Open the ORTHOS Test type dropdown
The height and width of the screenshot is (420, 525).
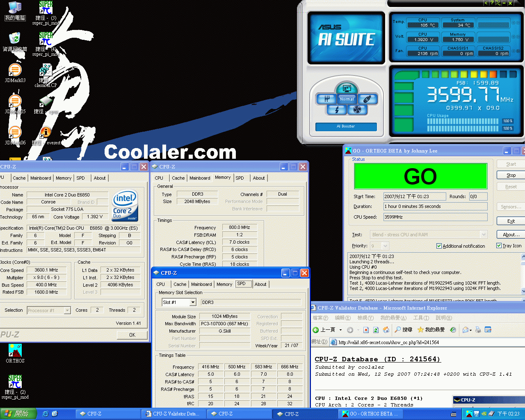[x=484, y=235]
